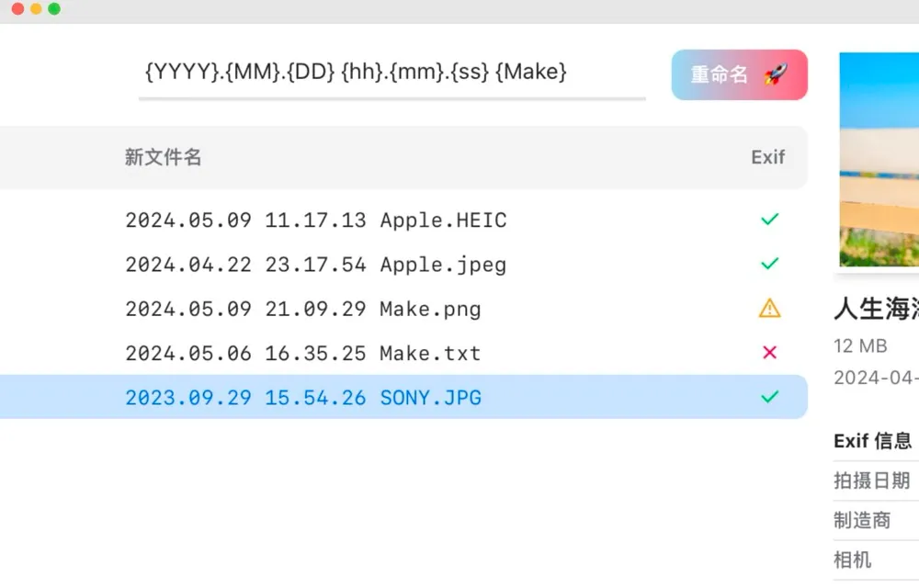Click the 新文件名 column header
This screenshot has height=588, width=919.
point(163,157)
